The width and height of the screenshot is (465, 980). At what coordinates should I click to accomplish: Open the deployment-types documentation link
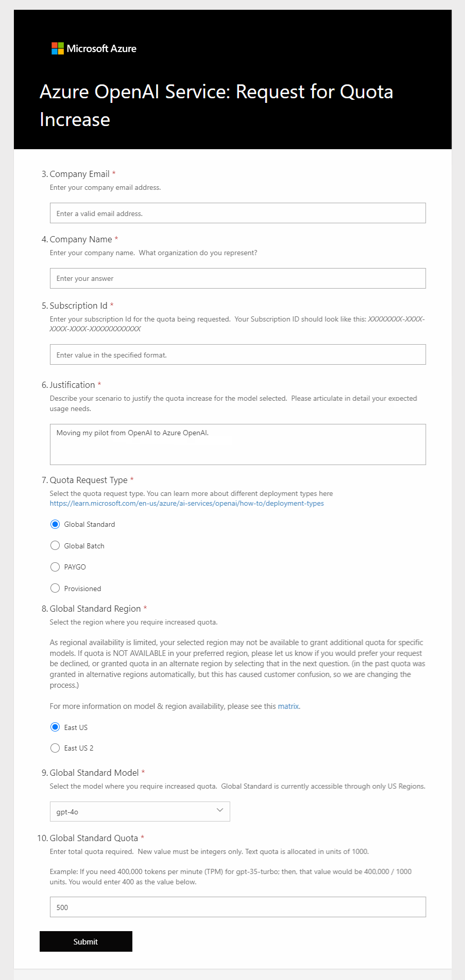click(186, 503)
